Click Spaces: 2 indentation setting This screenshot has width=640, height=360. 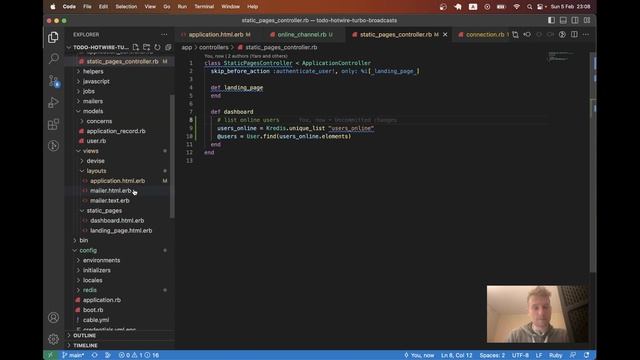click(x=492, y=355)
